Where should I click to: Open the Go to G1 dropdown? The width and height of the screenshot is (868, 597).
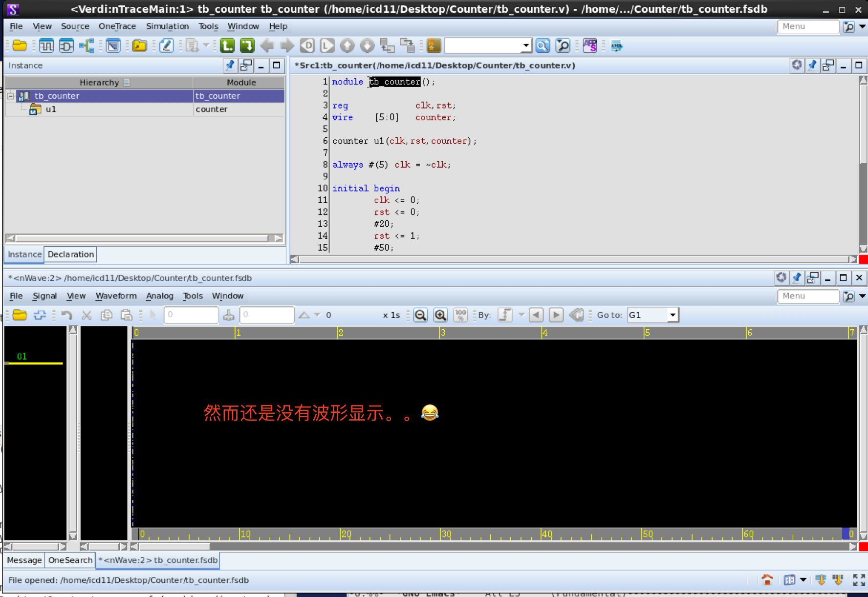673,315
